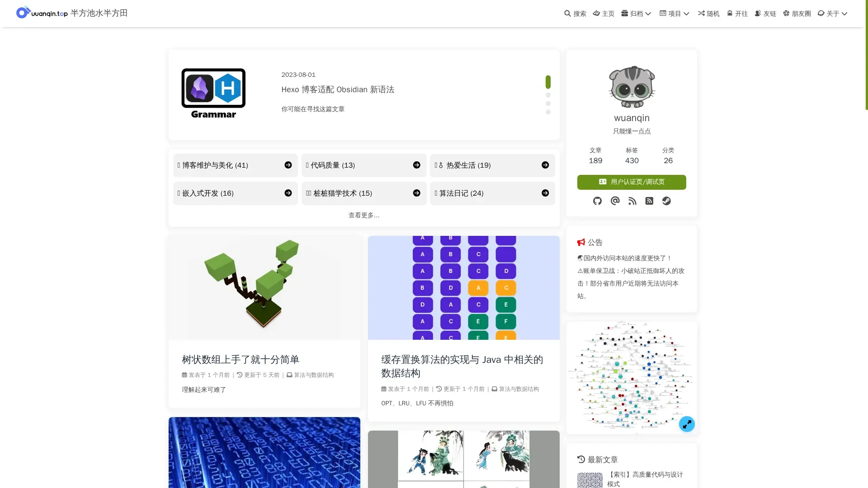Open the GitHub profile icon

click(x=597, y=201)
